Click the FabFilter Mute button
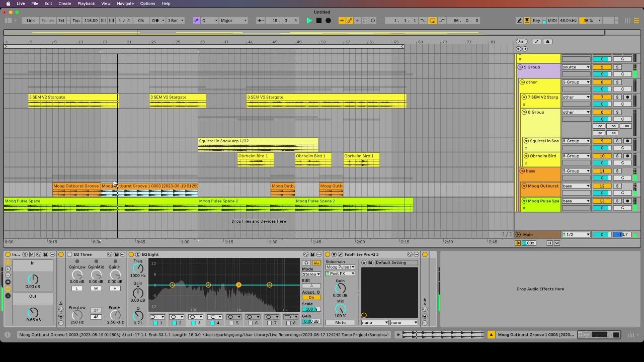The width and height of the screenshot is (644, 362). [x=340, y=323]
